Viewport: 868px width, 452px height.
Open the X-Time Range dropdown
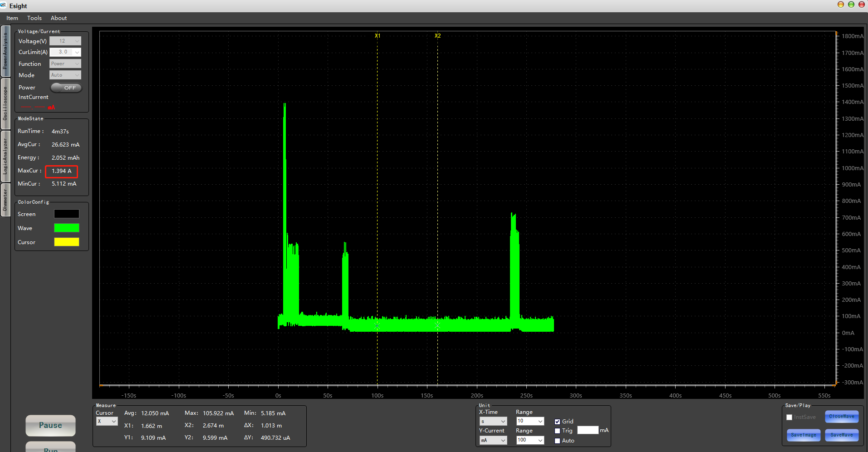pyautogui.click(x=530, y=421)
